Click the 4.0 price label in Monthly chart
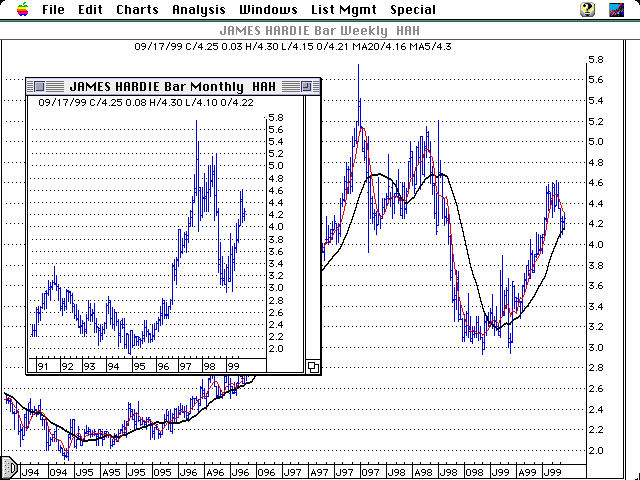Screen dimensions: 640x480 [276, 227]
